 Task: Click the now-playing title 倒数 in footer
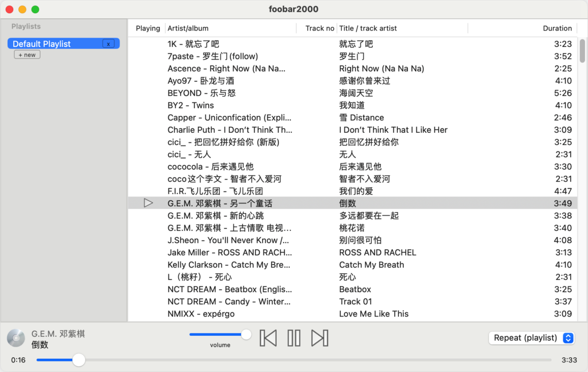coord(40,345)
